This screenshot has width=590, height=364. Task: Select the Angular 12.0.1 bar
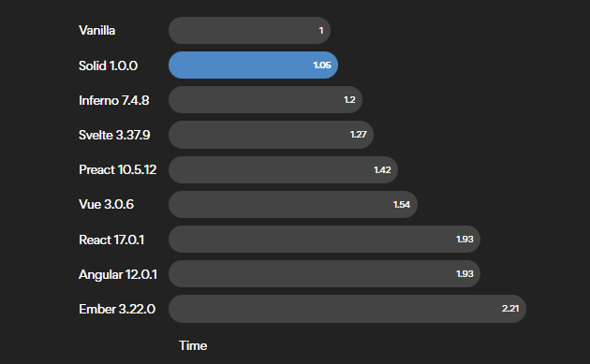pos(324,274)
